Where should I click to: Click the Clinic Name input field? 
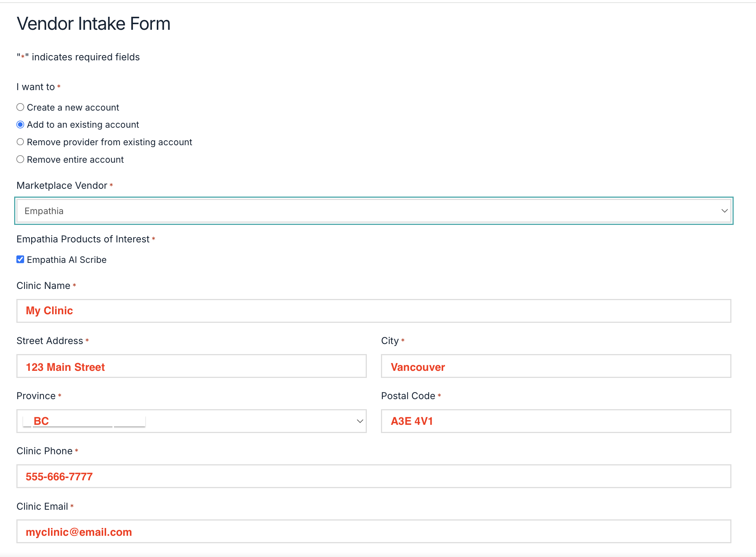tap(374, 311)
